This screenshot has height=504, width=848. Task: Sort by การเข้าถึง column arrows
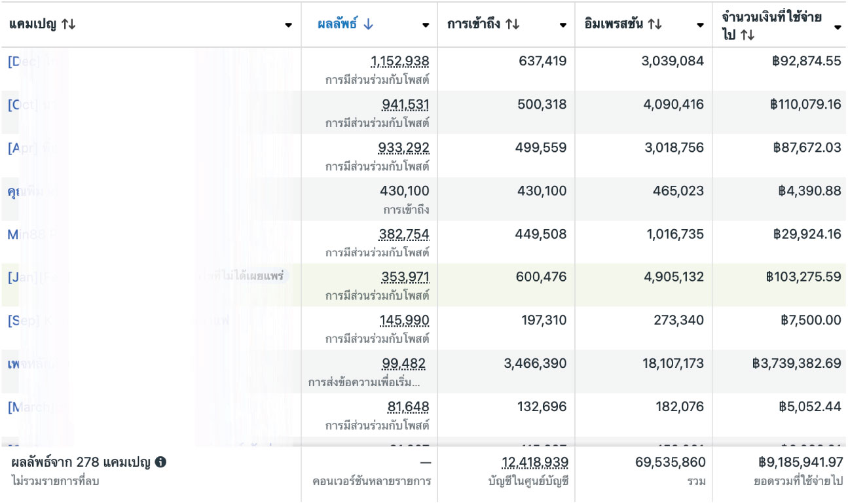[x=513, y=25]
